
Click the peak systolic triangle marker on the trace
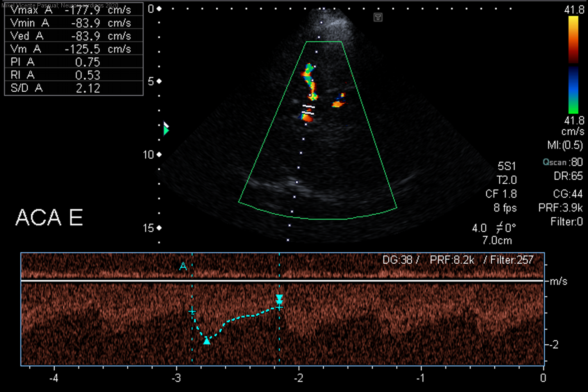click(x=207, y=341)
